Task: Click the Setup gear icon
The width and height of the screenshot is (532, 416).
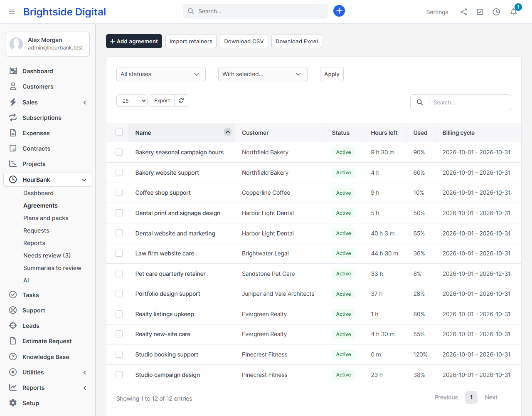Action: click(x=13, y=403)
